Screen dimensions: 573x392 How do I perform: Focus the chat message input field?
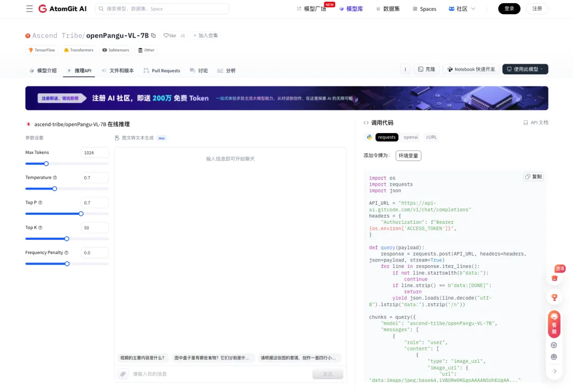tap(220, 374)
